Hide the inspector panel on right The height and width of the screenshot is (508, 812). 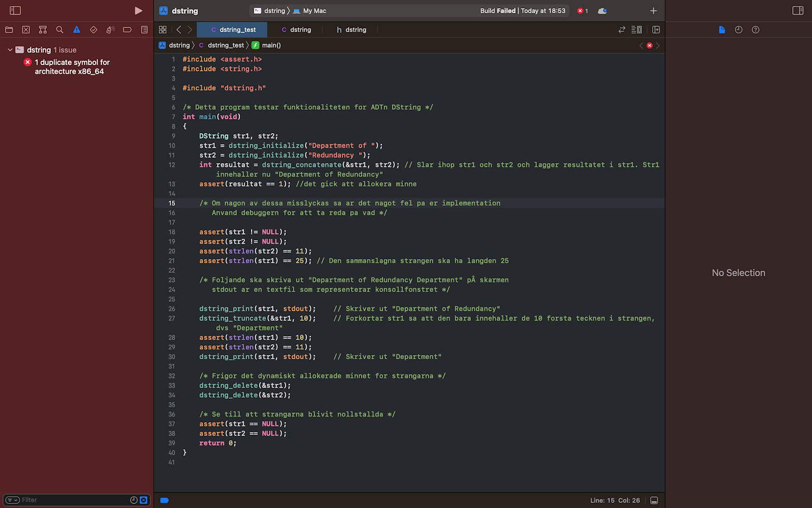pos(797,11)
